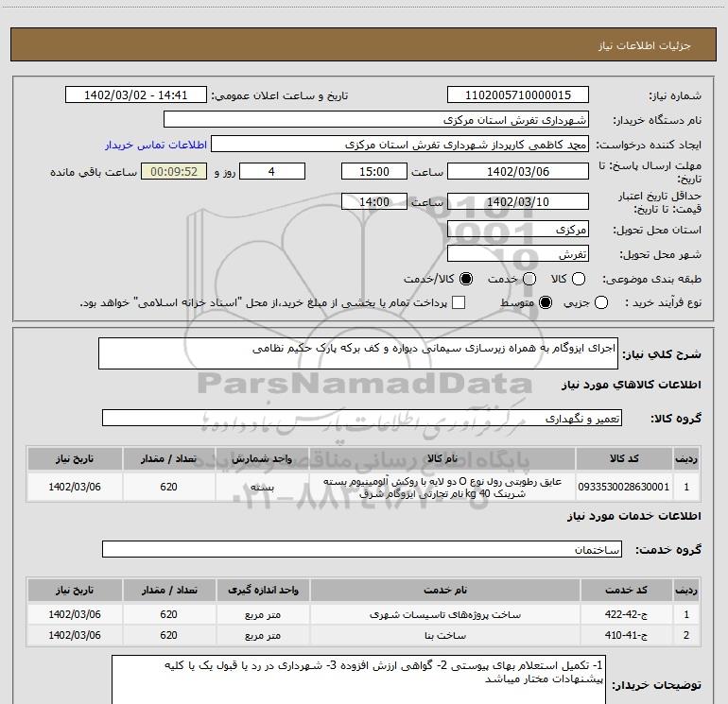Select the کالا/خدمت category radio button
Screen dimensions: 728x704
(466, 279)
